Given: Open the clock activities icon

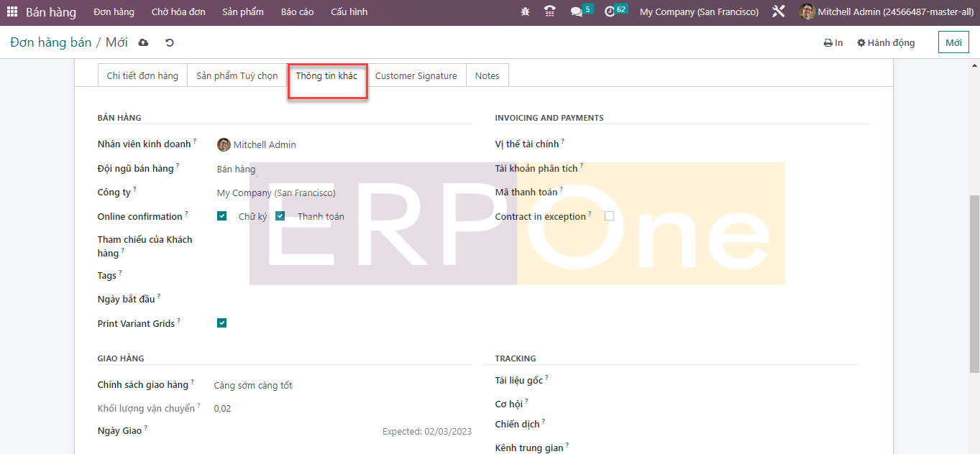Looking at the screenshot, I should tap(610, 12).
